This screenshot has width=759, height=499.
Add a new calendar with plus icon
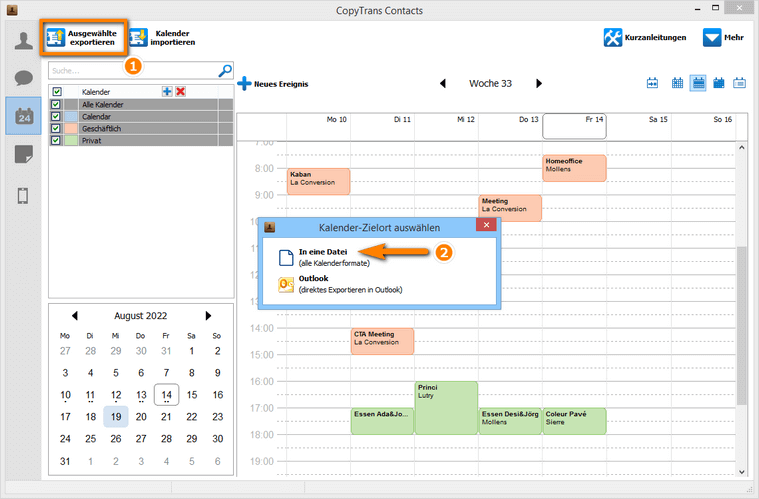[x=167, y=91]
